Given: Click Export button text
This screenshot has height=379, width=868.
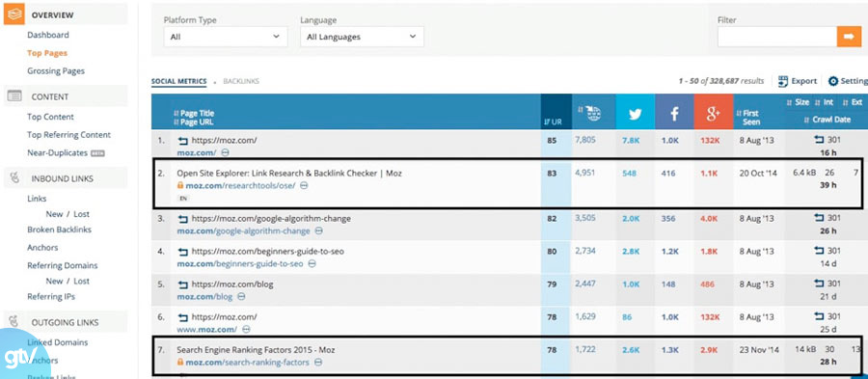Looking at the screenshot, I should click(803, 81).
